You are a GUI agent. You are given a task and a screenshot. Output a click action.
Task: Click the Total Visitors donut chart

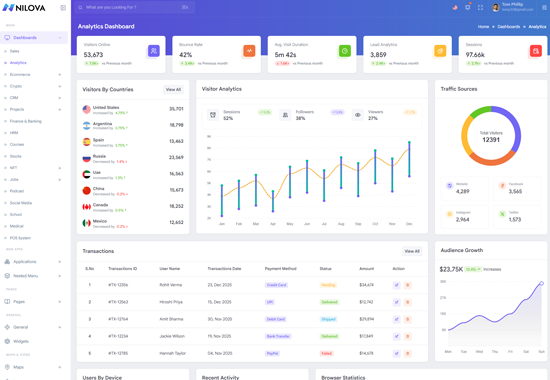(x=491, y=136)
